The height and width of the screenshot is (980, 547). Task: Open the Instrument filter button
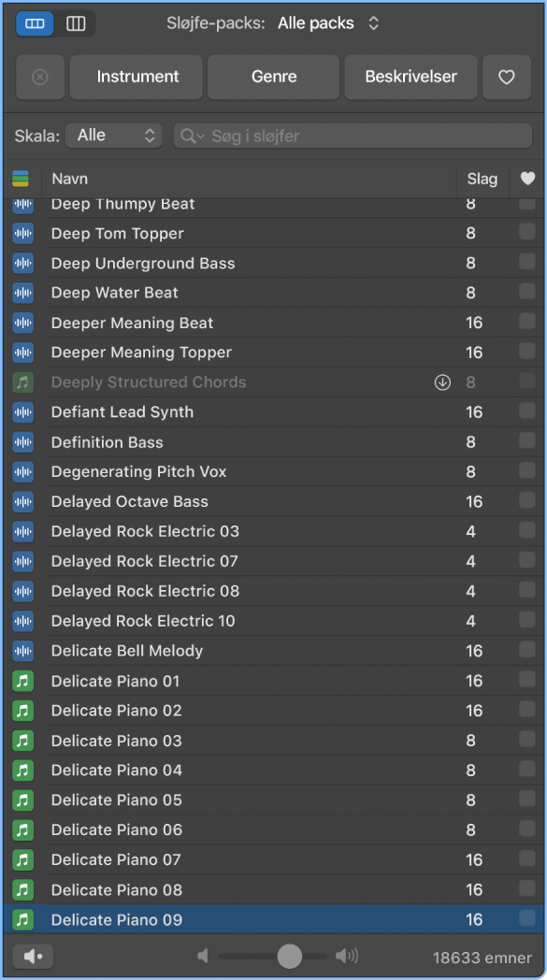coord(137,77)
